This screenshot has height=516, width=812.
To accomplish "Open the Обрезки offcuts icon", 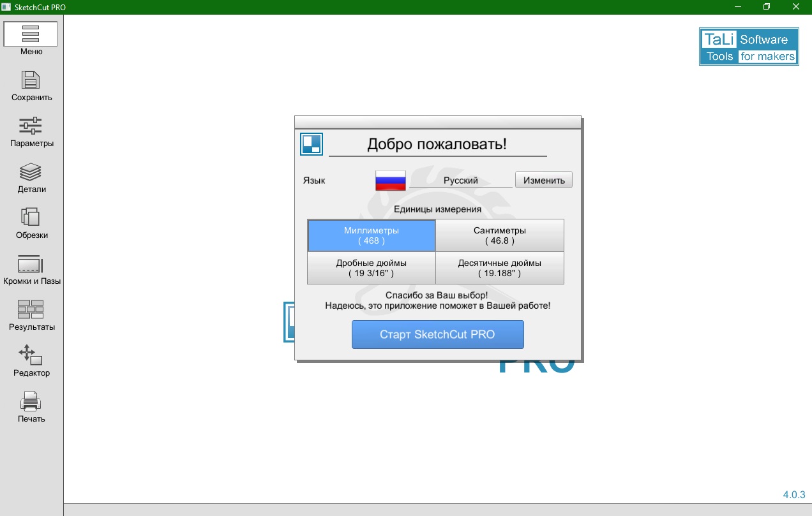I will 31,217.
